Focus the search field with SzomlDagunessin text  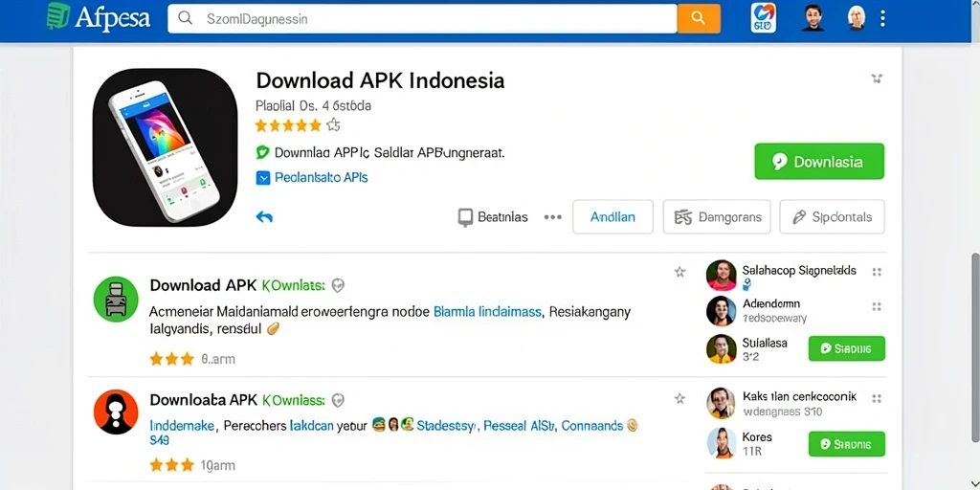pos(422,19)
